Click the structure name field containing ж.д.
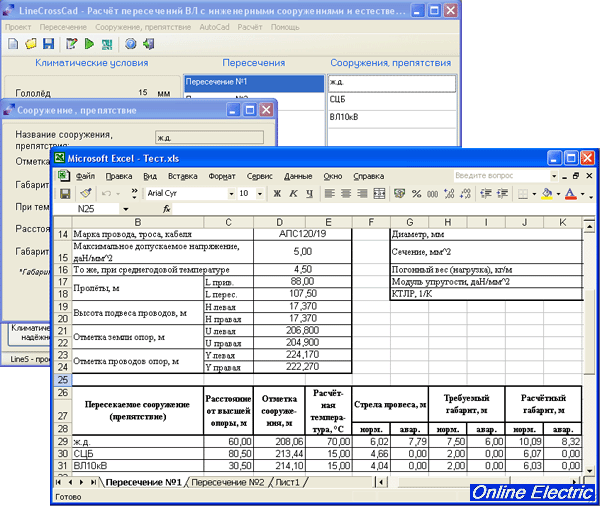Screen dimensions: 600x506 (x=209, y=137)
